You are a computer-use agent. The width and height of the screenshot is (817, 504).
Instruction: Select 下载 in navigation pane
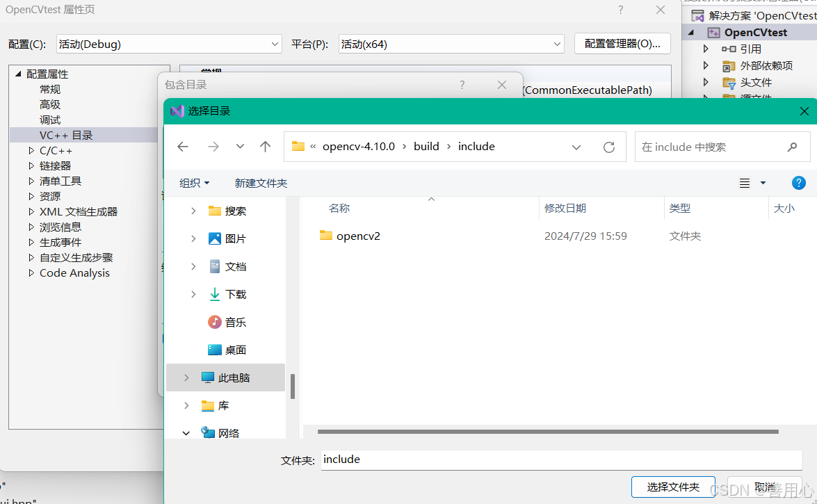coord(236,295)
